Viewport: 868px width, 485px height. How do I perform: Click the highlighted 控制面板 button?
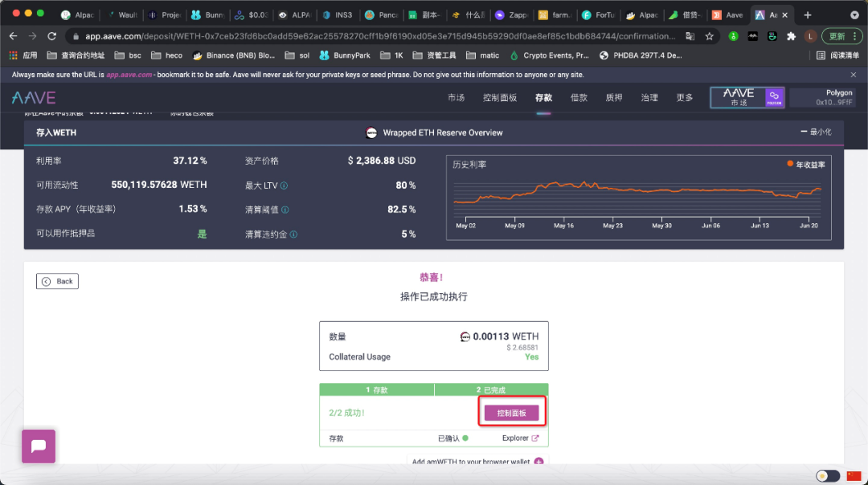512,412
